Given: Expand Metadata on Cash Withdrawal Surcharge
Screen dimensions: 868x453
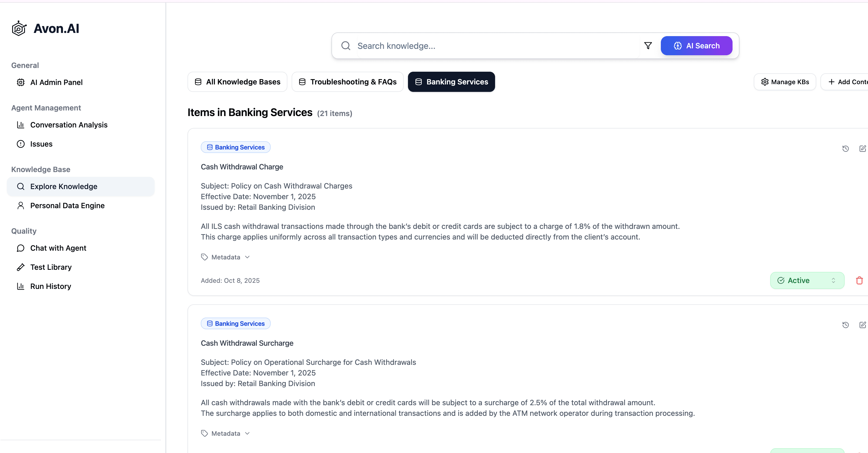Looking at the screenshot, I should (225, 433).
